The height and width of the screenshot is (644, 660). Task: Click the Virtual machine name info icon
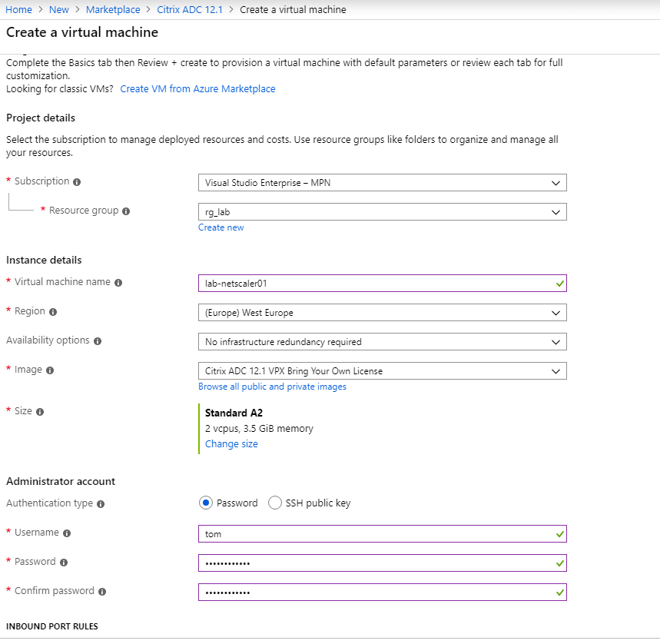(118, 283)
